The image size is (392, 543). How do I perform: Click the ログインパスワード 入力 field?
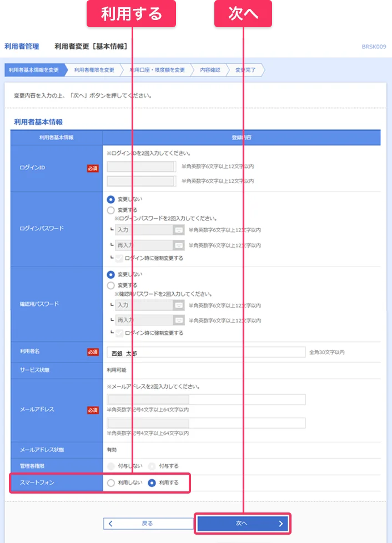(144, 230)
